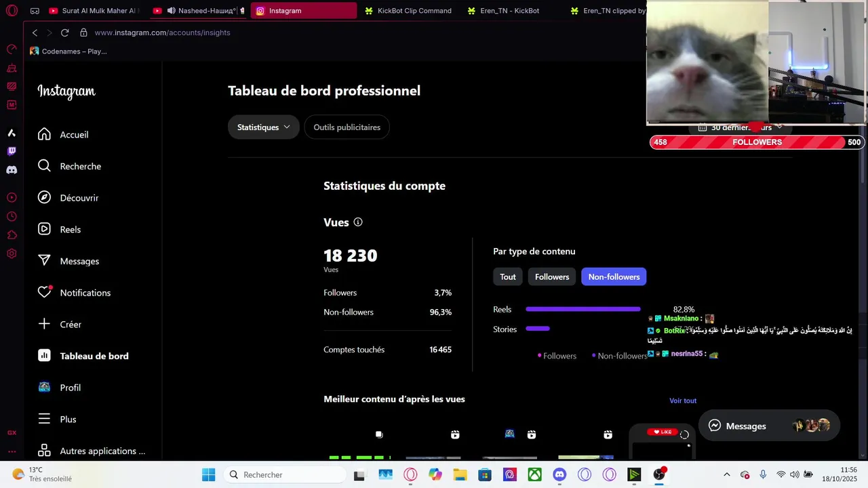This screenshot has width=868, height=488.
Task: Select the Non-followers content filter
Action: [x=614, y=277]
